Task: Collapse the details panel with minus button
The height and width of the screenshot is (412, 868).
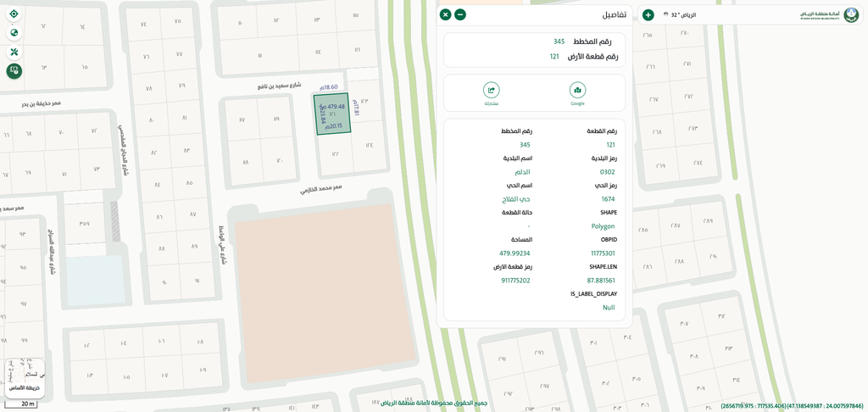Action: (x=460, y=14)
